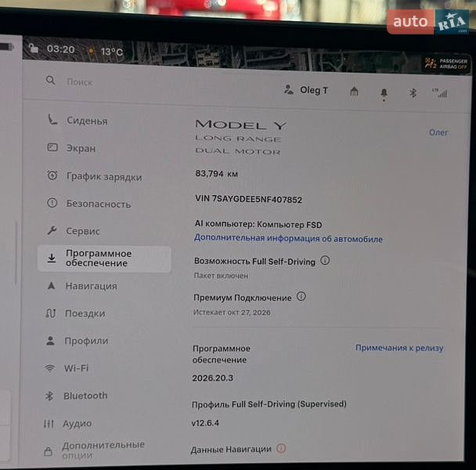
Task: Click the trips route icon
Action: pyautogui.click(x=51, y=313)
